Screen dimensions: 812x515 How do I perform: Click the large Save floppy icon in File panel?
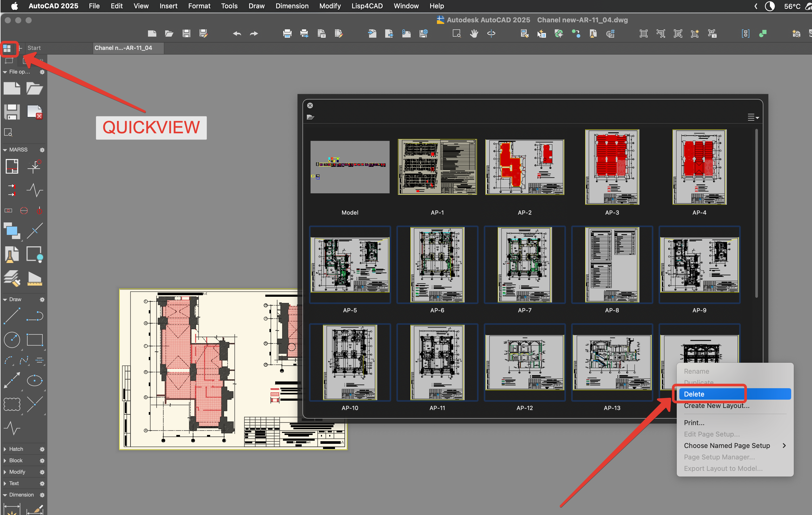[x=12, y=112]
